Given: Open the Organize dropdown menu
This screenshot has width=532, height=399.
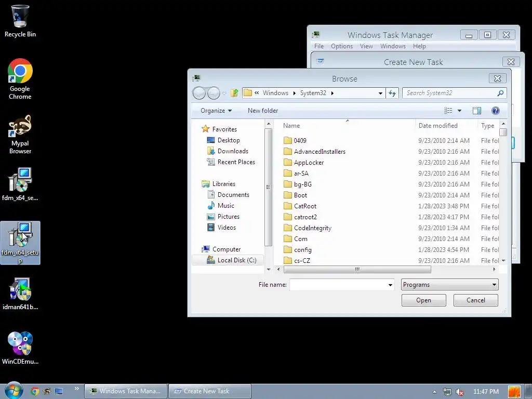Looking at the screenshot, I should click(216, 111).
